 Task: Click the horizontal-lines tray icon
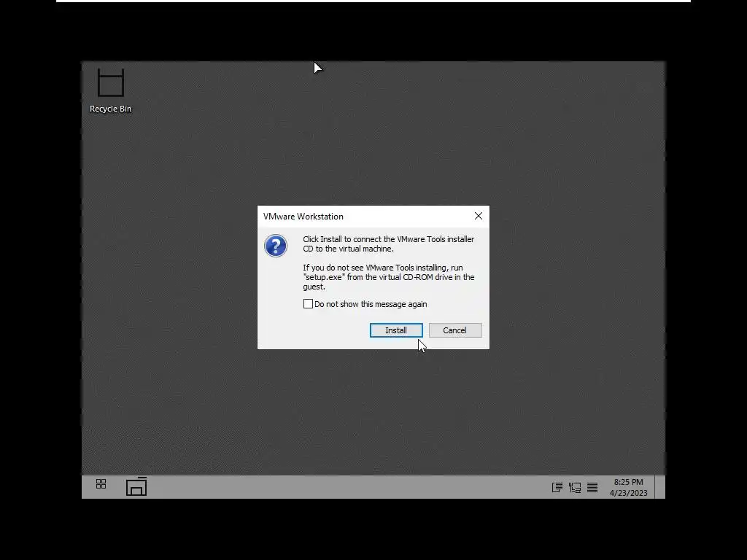click(592, 487)
